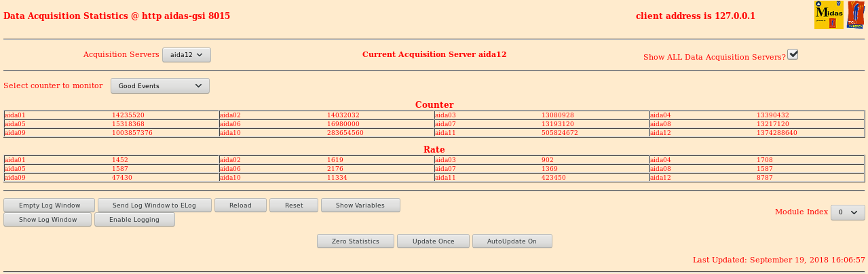Click Send Log Window to ELog

click(154, 205)
